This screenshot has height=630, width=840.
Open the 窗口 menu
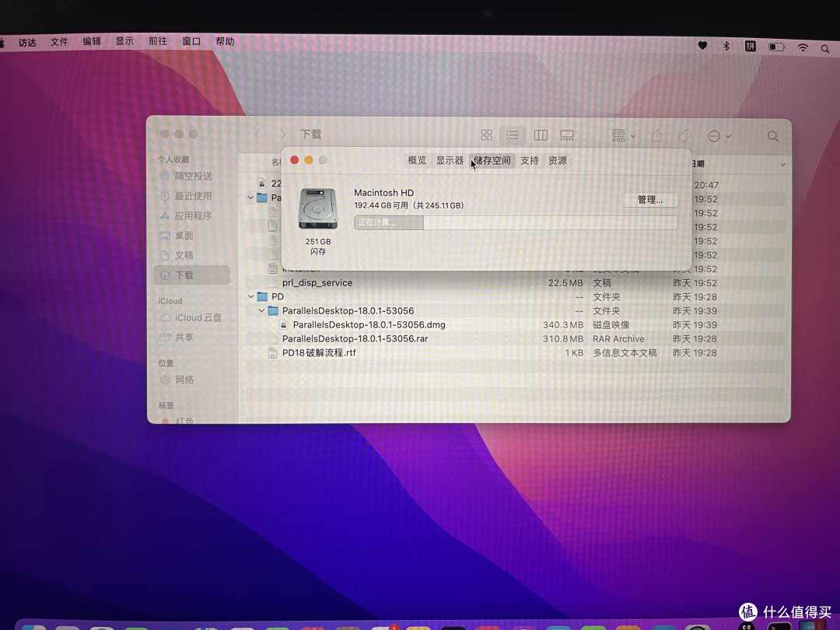tap(191, 41)
